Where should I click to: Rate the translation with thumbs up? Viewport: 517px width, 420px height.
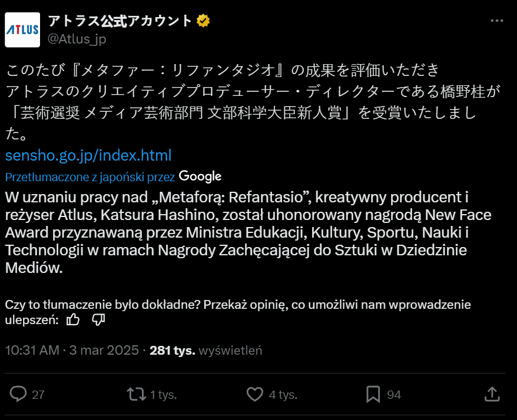pos(73,319)
